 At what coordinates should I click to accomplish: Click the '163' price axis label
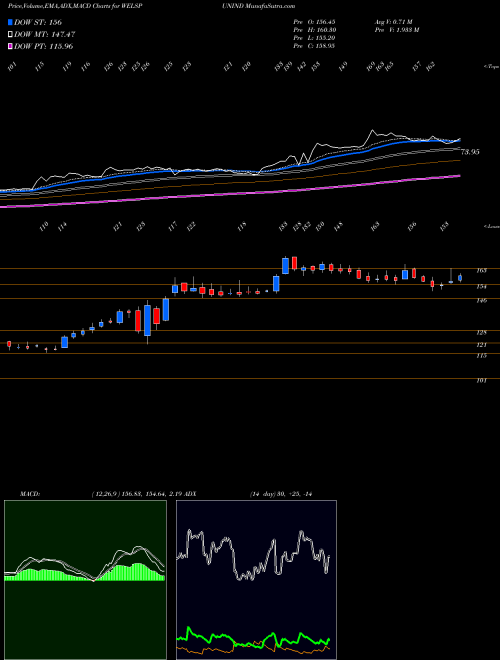pyautogui.click(x=481, y=271)
